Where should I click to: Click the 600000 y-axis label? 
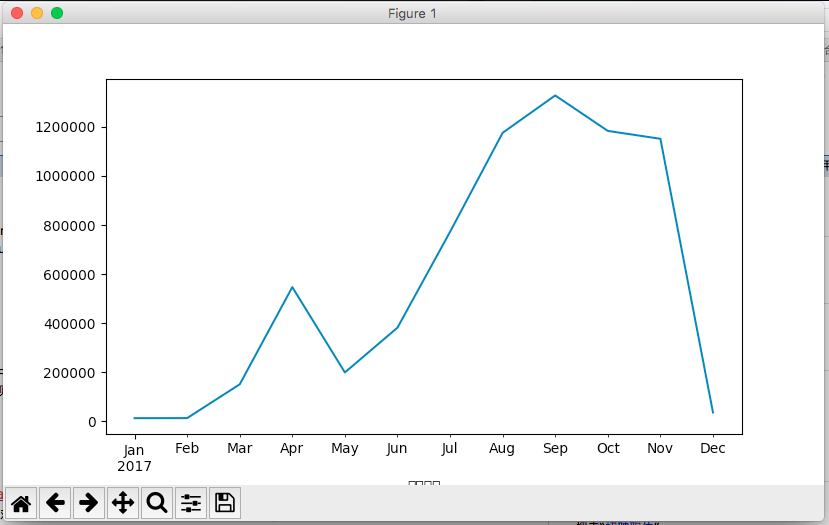(69, 275)
